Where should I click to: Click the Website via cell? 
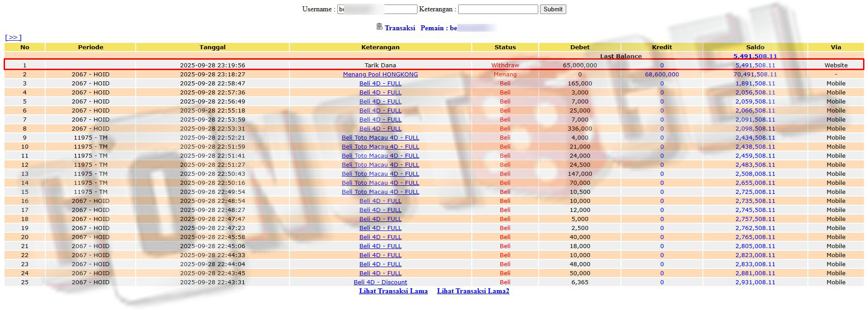(836, 66)
